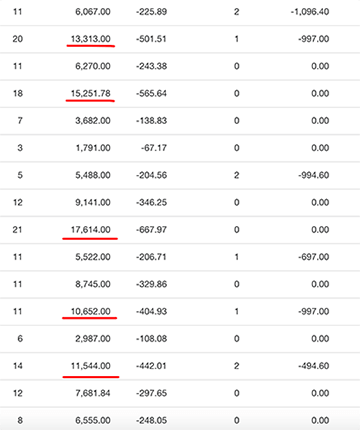
Task: Select the 6,555.00 value in last row
Action: (93, 420)
